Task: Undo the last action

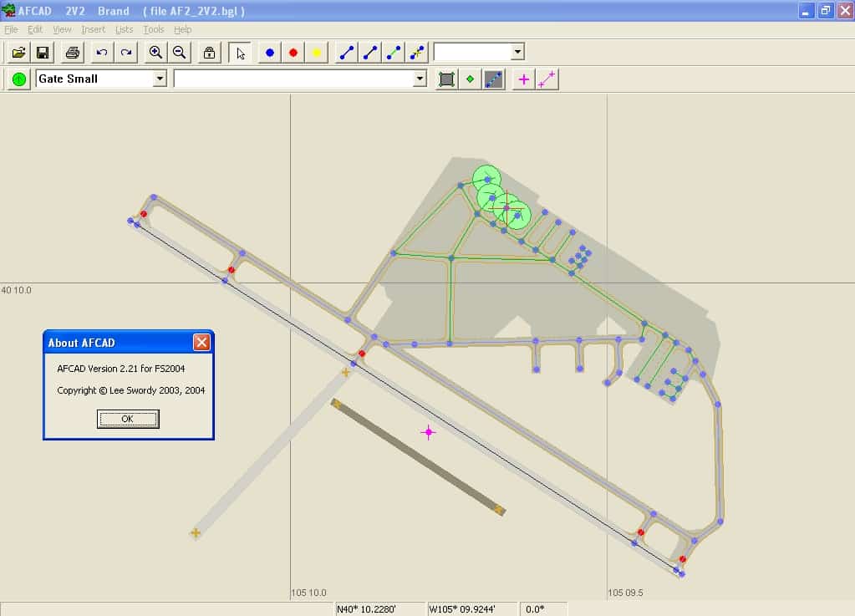Action: point(102,53)
